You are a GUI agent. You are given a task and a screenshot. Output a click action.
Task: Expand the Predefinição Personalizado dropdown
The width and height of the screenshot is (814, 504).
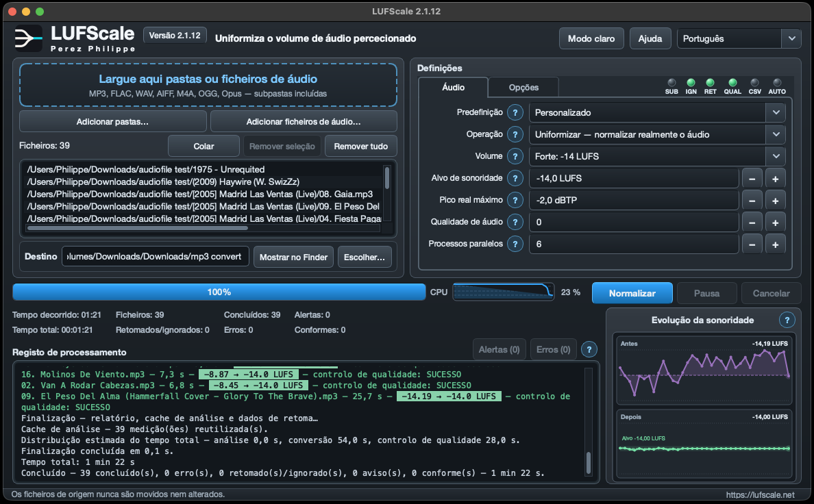point(656,112)
